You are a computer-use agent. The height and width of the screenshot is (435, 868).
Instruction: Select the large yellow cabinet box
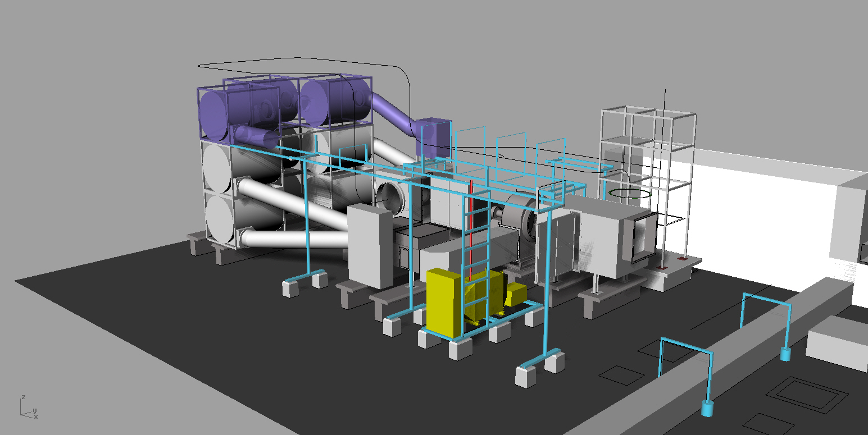445,303
